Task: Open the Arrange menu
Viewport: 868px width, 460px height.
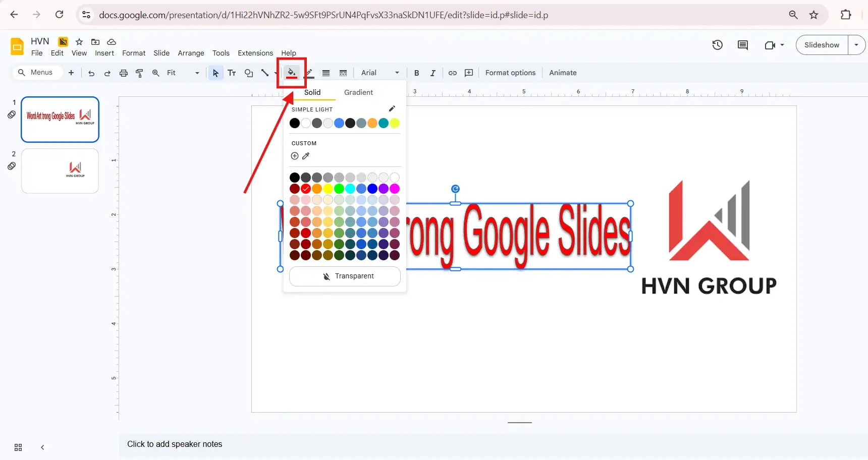Action: click(191, 53)
